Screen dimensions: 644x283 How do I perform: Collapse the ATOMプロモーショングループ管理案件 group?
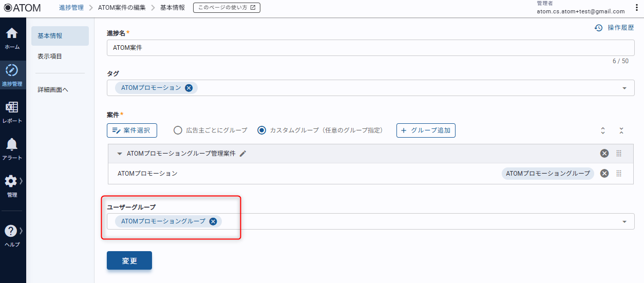coord(120,154)
